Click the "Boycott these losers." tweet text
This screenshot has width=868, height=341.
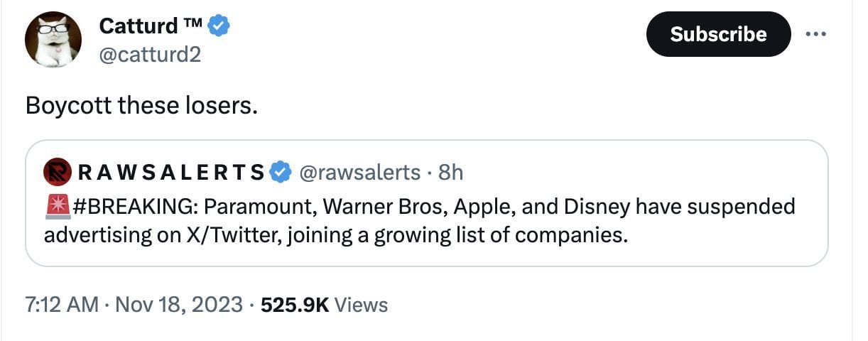[x=141, y=106]
